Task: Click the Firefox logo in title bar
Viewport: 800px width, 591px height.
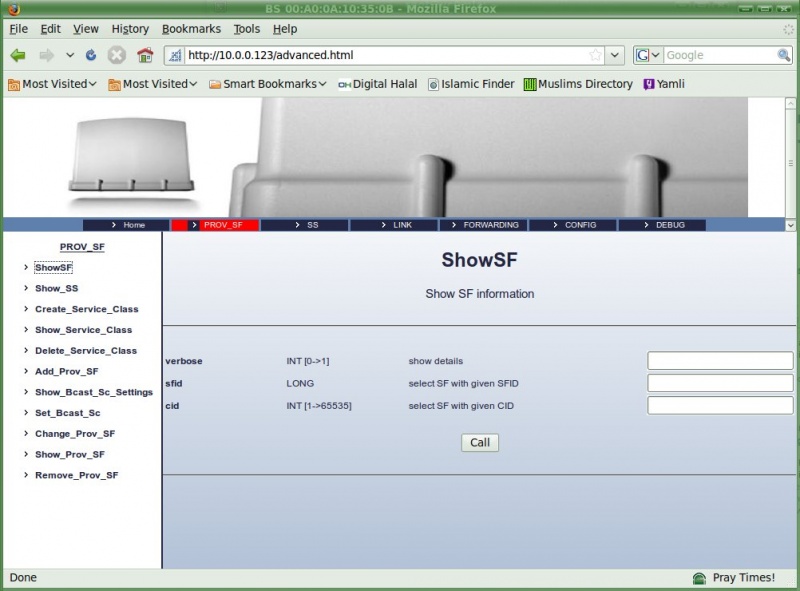Action: click(14, 9)
